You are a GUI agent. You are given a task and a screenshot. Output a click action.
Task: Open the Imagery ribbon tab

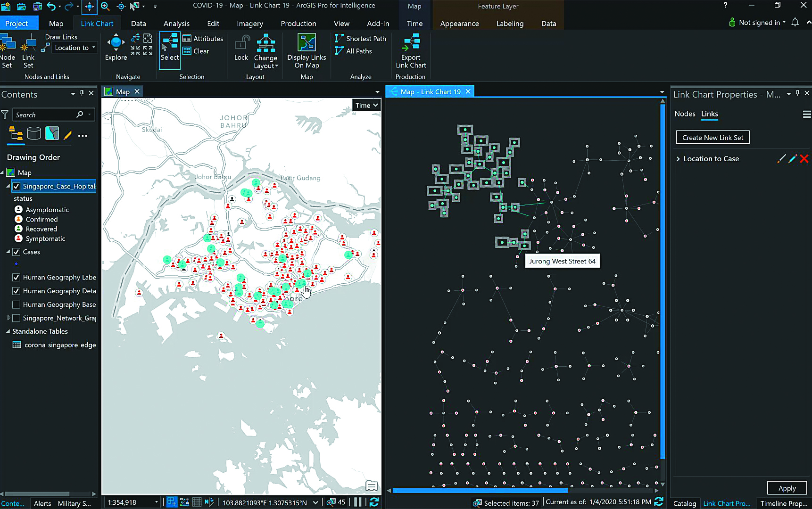250,23
